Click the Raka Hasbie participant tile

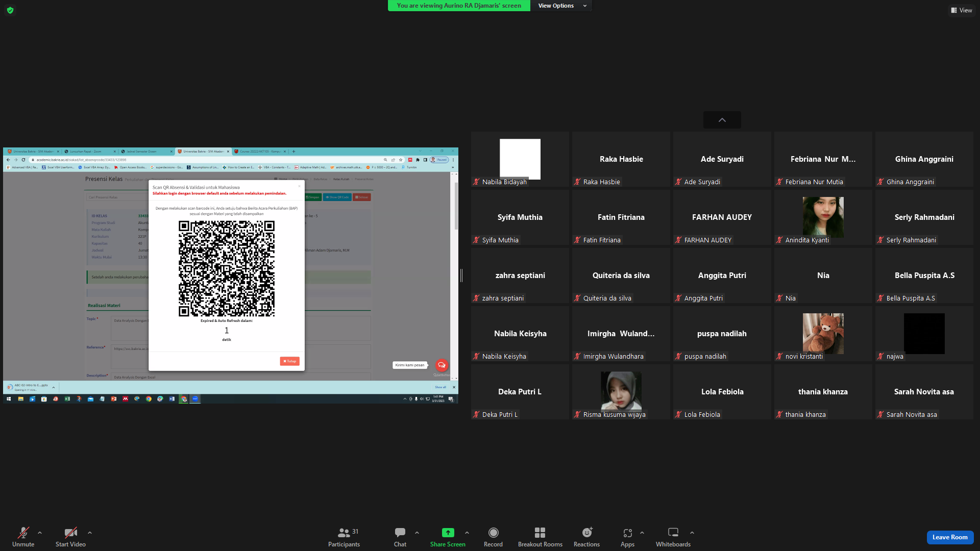coord(621,159)
